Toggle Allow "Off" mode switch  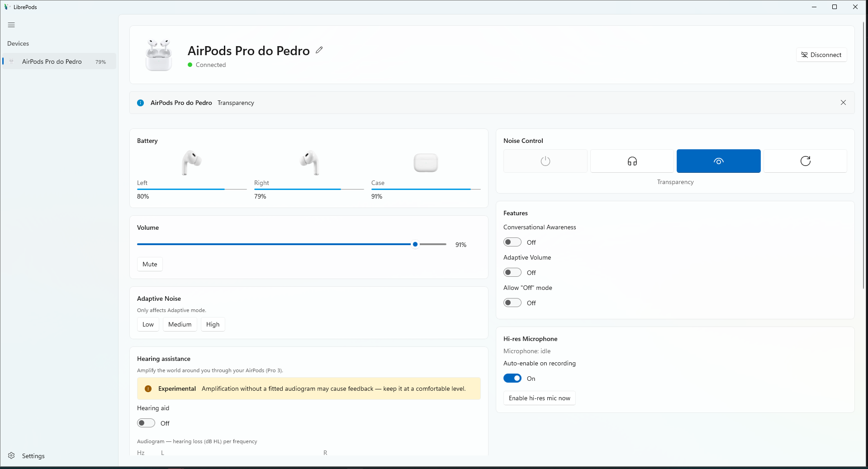(512, 303)
